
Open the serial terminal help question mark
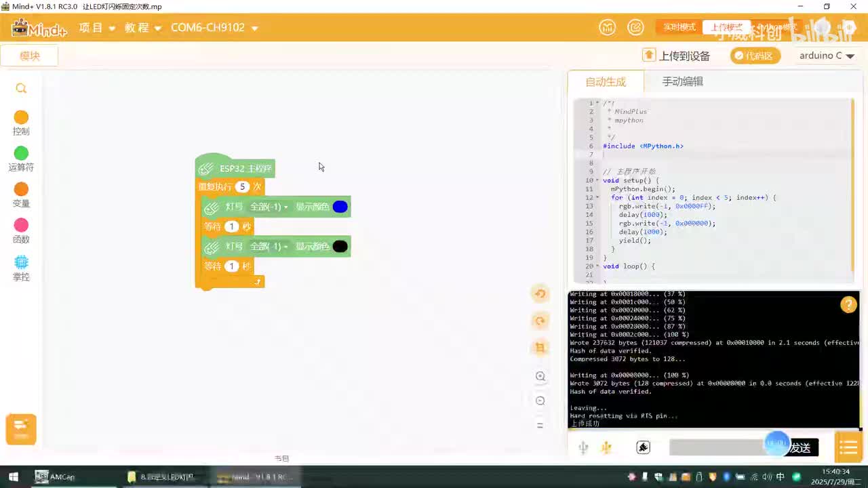click(x=848, y=304)
